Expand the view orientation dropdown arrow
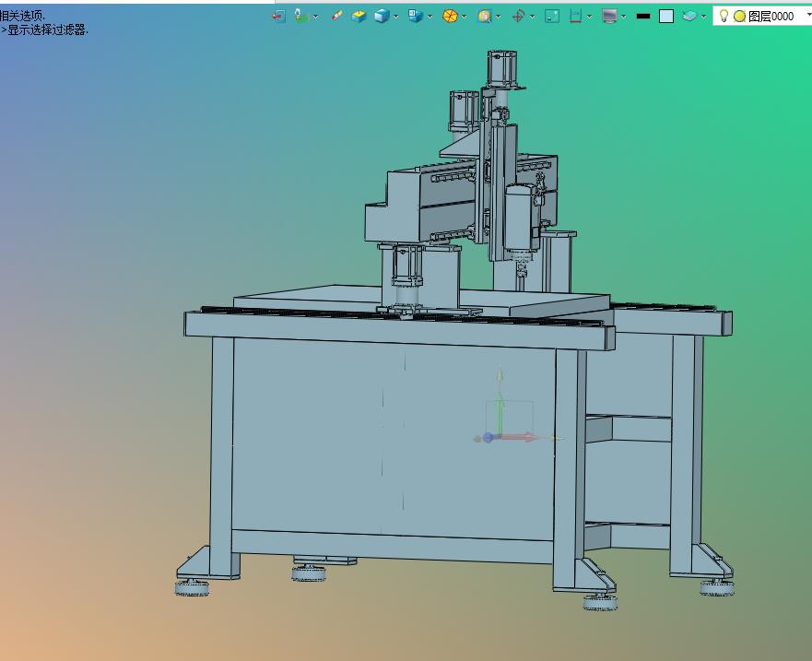 click(x=430, y=17)
